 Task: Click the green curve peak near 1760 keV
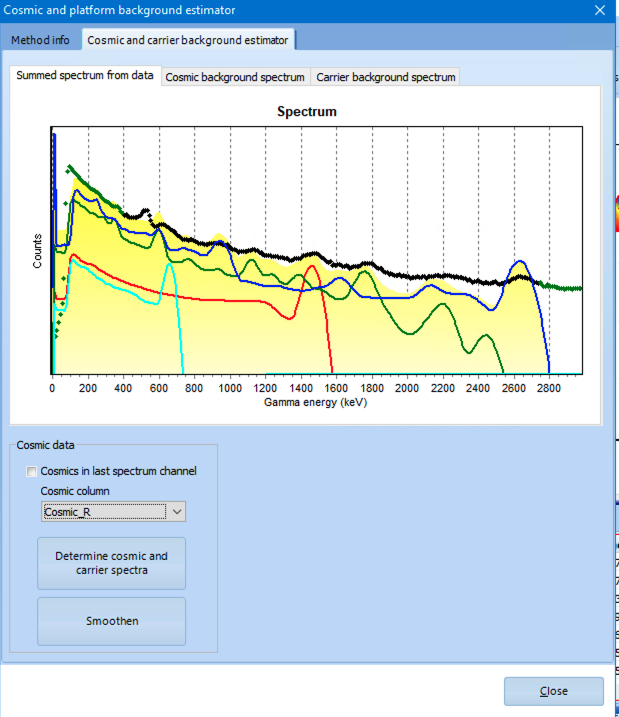(364, 271)
